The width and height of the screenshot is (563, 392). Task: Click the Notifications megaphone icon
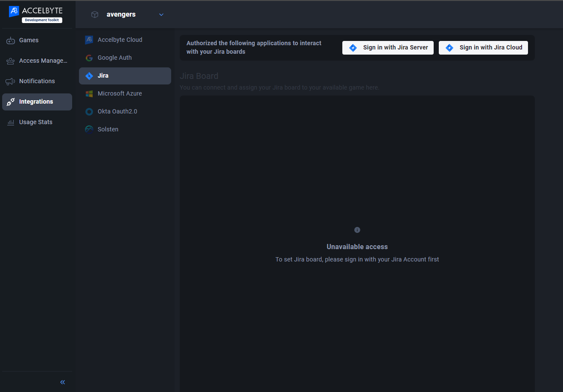click(x=11, y=81)
